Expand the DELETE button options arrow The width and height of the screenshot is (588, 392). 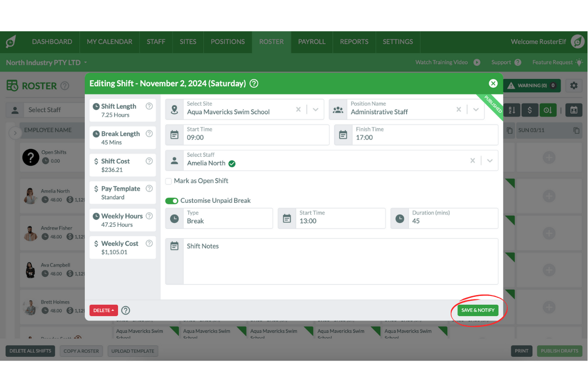click(x=112, y=310)
